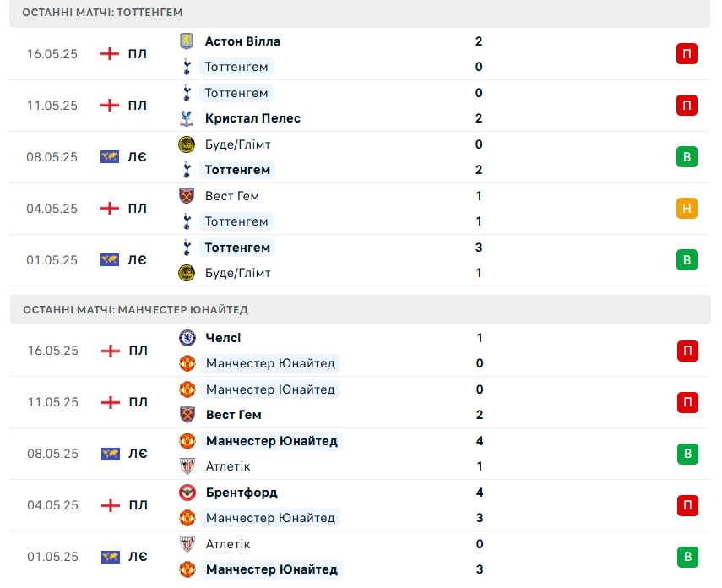Click the green В badge for Манчестер Юнайтед 4-1 Атлетік
The width and height of the screenshot is (722, 588).
coord(687,454)
